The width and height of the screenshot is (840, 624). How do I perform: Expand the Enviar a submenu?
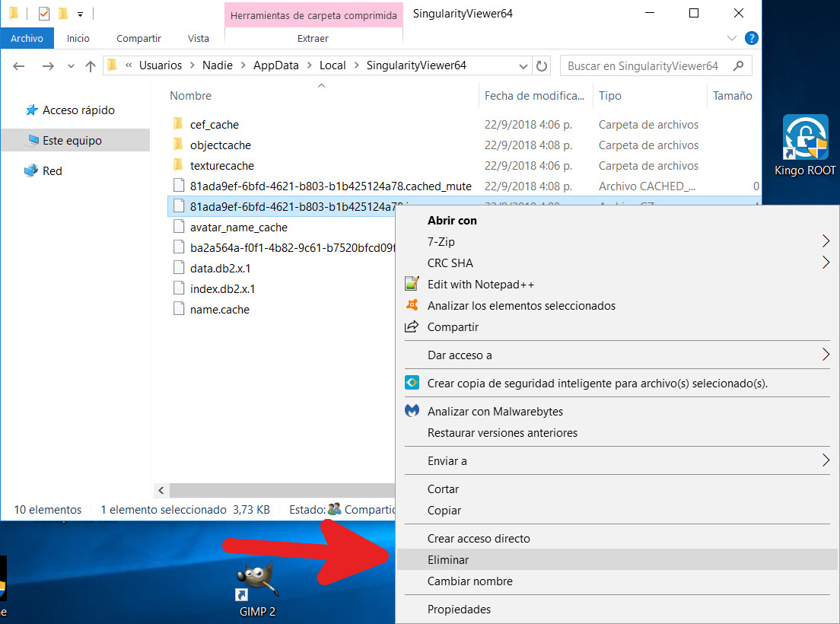[x=826, y=461]
